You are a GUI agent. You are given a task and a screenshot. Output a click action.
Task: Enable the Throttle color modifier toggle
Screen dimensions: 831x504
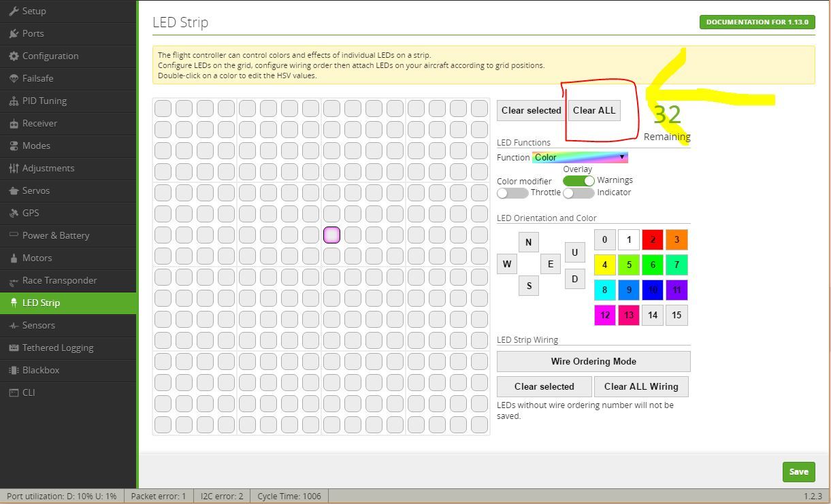click(512, 193)
